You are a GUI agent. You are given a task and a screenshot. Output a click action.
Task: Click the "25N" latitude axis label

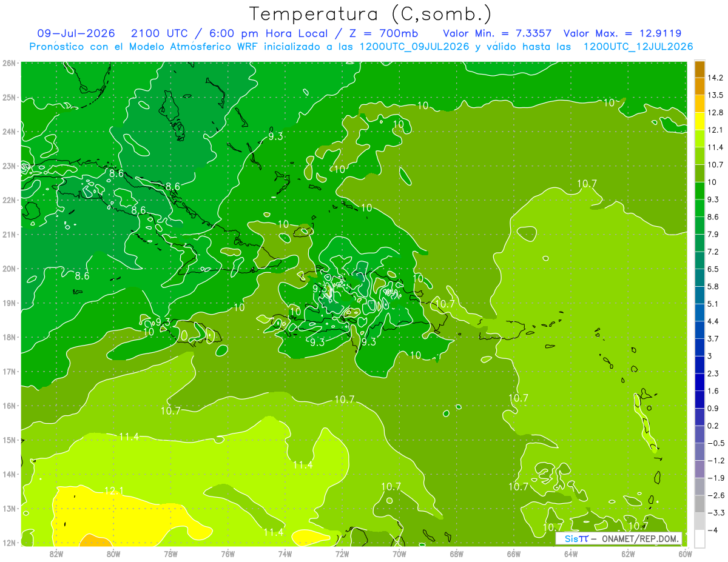[x=9, y=97]
